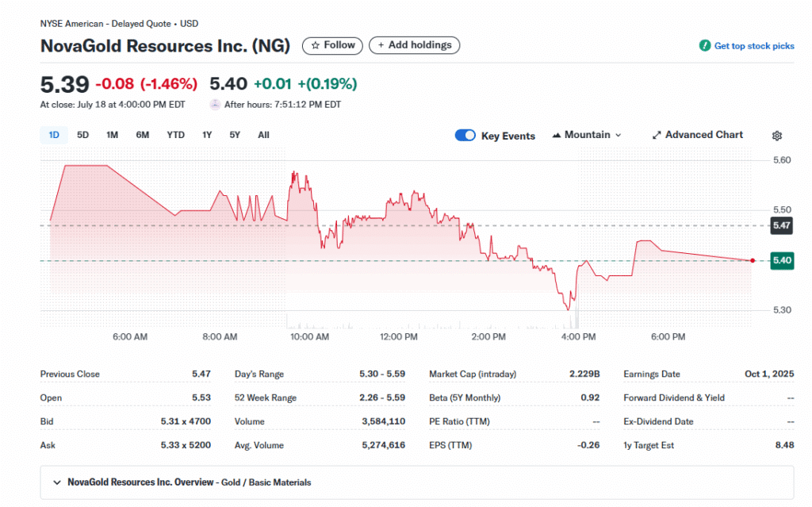This screenshot has width=812, height=507.
Task: Click the 5.47 previous close price marker
Action: 781,225
